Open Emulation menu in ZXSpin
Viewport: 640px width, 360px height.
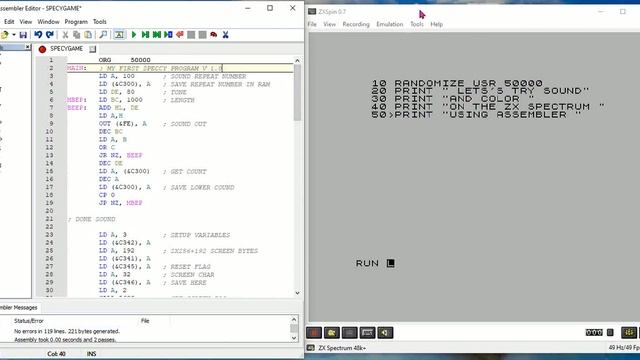pos(389,24)
